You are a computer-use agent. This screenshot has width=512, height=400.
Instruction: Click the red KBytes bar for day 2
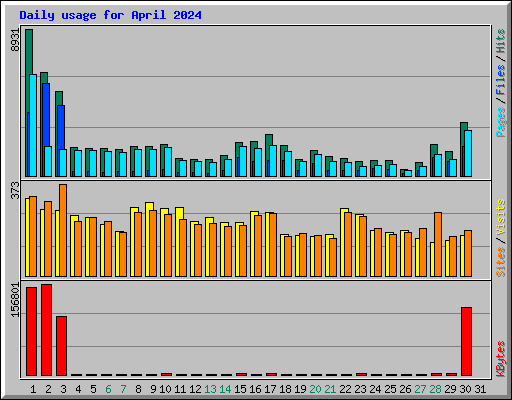pyautogui.click(x=46, y=330)
